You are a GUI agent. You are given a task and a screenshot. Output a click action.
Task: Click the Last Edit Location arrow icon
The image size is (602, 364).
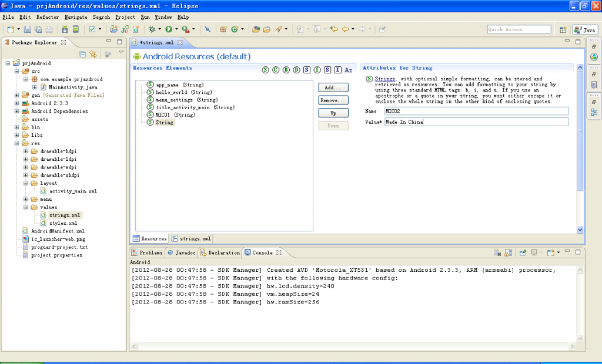334,29
